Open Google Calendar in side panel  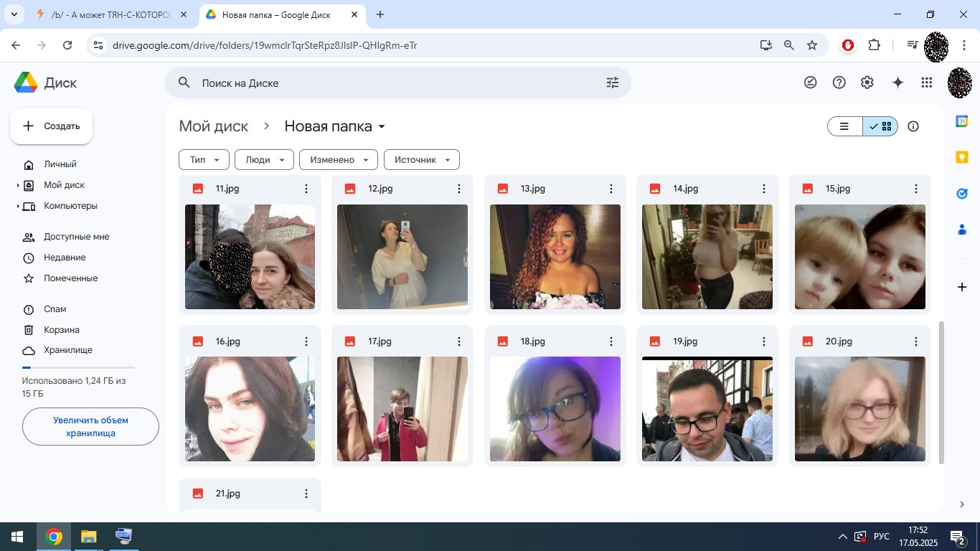(962, 121)
